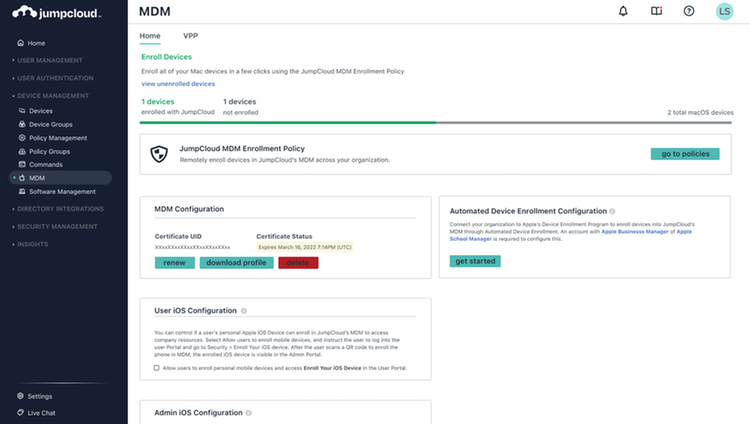Screen dimensions: 750x424
Task: Click the Commands sidebar icon
Action: (x=22, y=164)
